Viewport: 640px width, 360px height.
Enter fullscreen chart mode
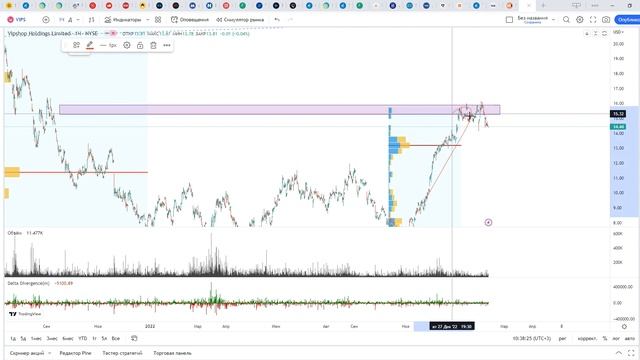coord(593,20)
